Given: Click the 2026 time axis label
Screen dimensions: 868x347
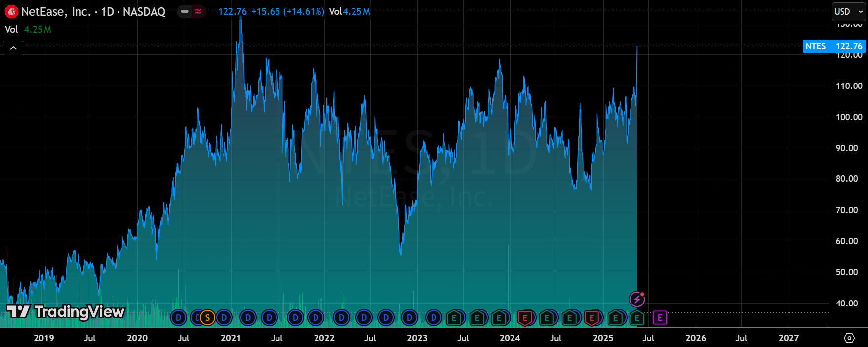Looking at the screenshot, I should coord(696,338).
